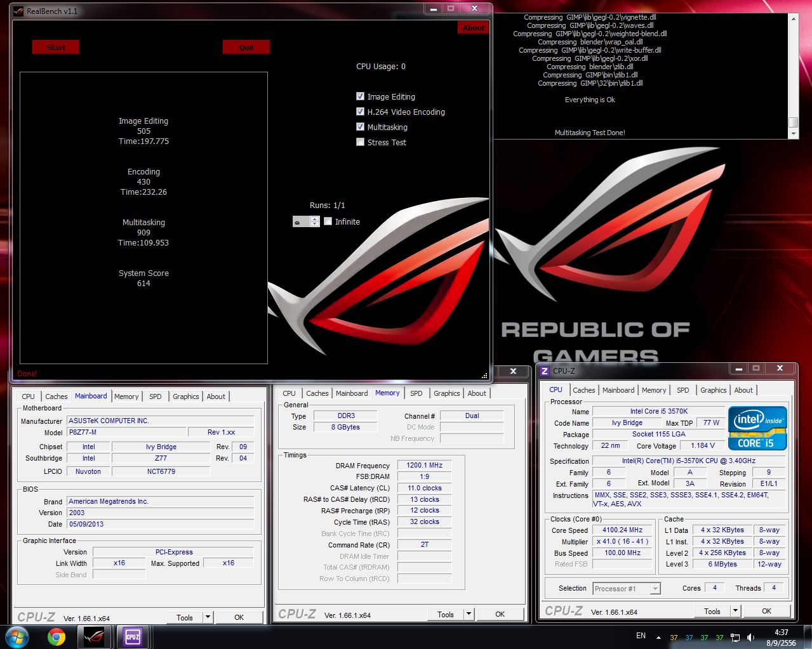Viewport: 812px width, 649px height.
Task: Tick the Infinite runs checkbox
Action: (328, 221)
